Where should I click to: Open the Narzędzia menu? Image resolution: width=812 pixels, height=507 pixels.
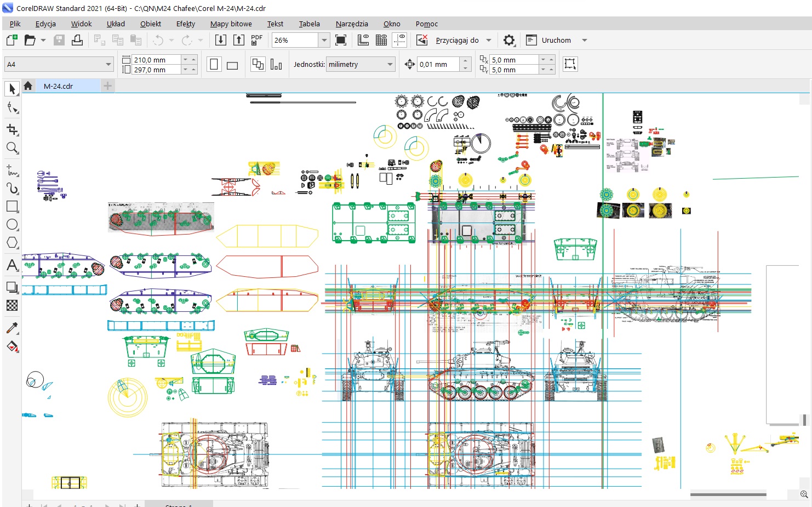pyautogui.click(x=352, y=24)
